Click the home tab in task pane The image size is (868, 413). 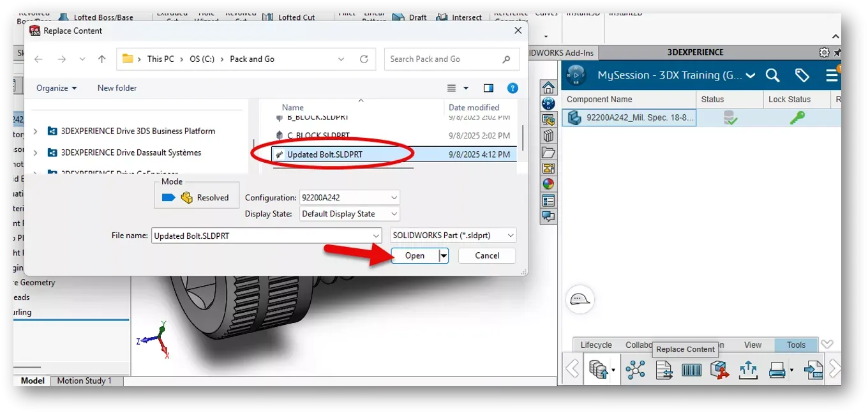pyautogui.click(x=548, y=88)
